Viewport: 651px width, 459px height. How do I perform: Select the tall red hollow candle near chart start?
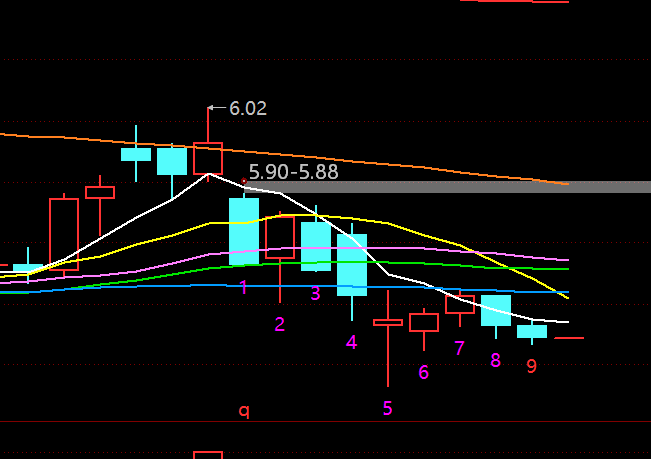(64, 234)
